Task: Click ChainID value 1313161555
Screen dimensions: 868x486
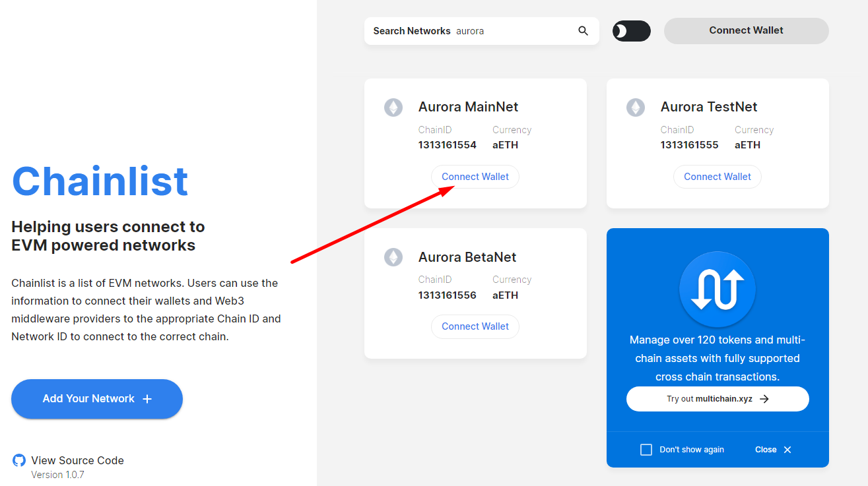Action: 689,145
